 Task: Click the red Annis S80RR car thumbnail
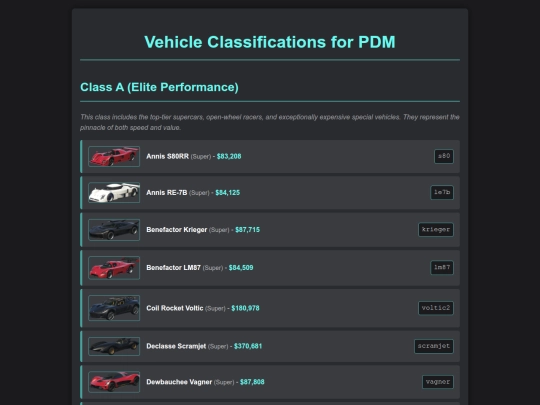click(x=114, y=156)
